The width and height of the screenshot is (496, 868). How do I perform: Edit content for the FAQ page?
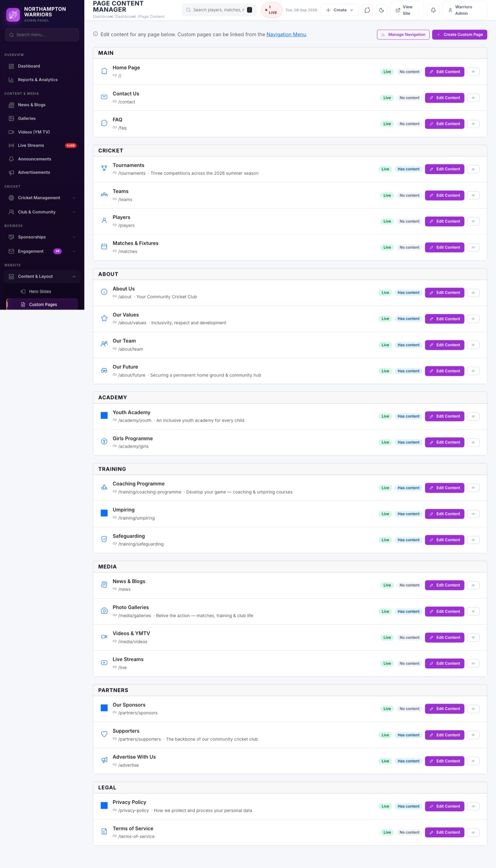click(444, 124)
